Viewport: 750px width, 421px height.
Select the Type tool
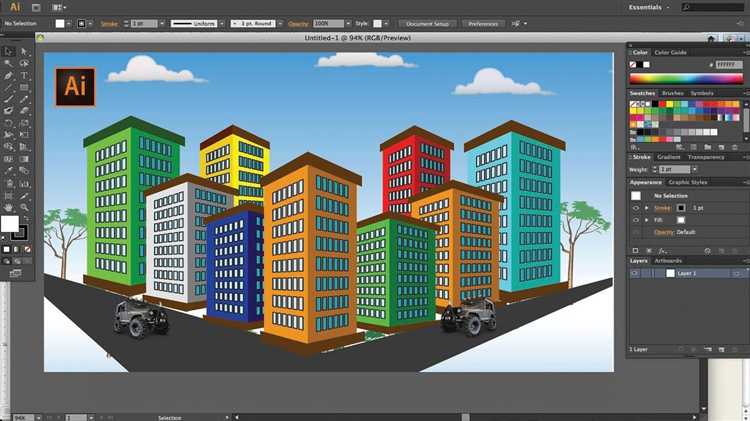pyautogui.click(x=24, y=76)
